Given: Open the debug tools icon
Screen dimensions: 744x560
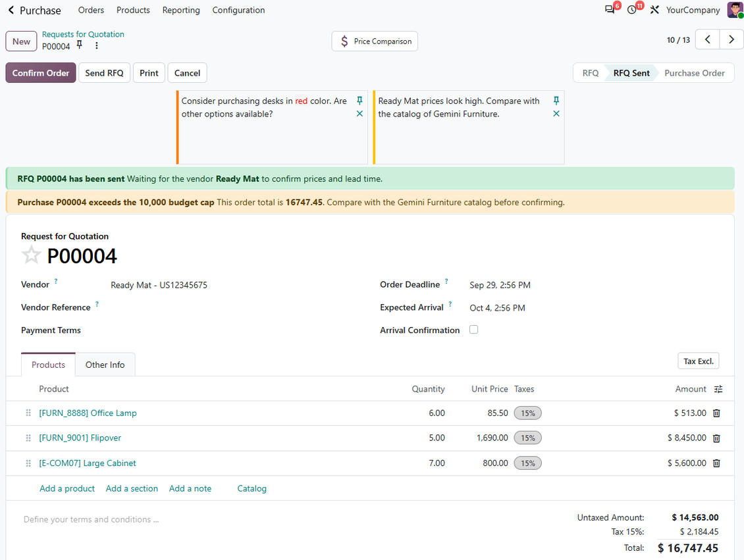Looking at the screenshot, I should pyautogui.click(x=654, y=10).
